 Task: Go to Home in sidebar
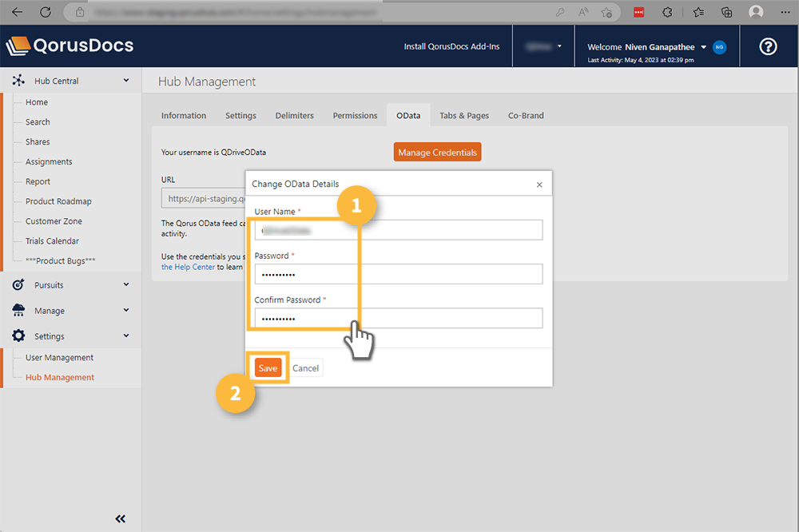click(x=37, y=102)
